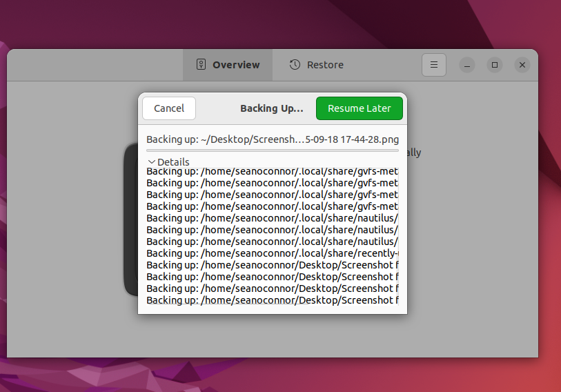Minimize the backup window
The width and height of the screenshot is (561, 392).
pos(467,65)
